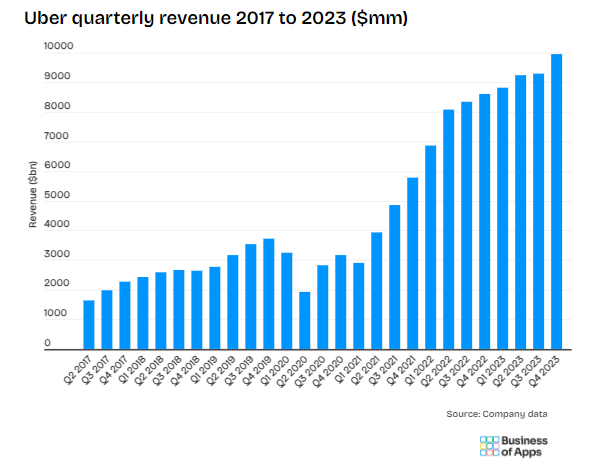Select the Q4 2023 revenue bar
This screenshot has width=597, height=468.
coord(557,202)
